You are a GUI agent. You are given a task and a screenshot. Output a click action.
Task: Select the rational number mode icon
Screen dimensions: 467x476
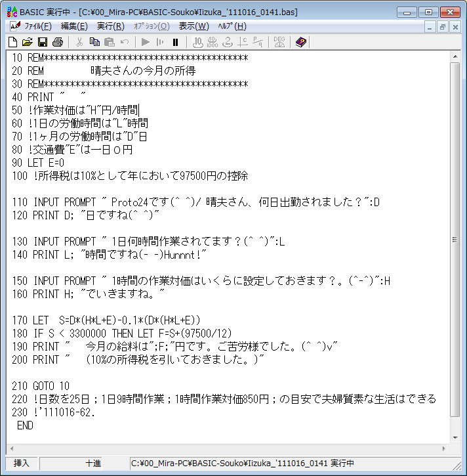click(x=258, y=42)
